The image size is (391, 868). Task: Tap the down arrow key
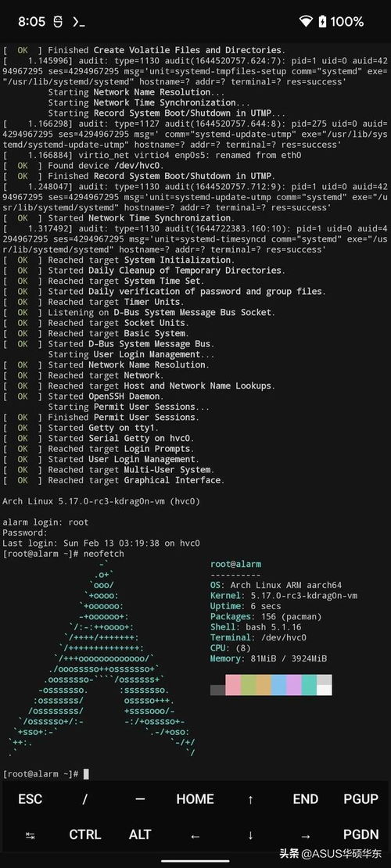250,835
